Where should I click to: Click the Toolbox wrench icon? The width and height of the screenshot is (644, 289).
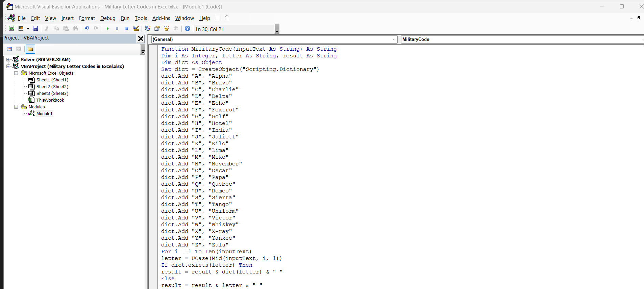pos(176,29)
